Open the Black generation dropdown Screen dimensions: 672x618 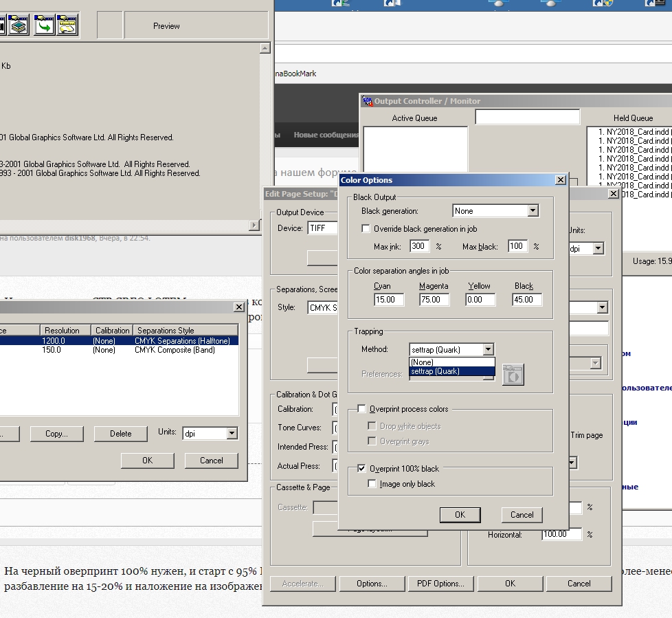pos(533,211)
